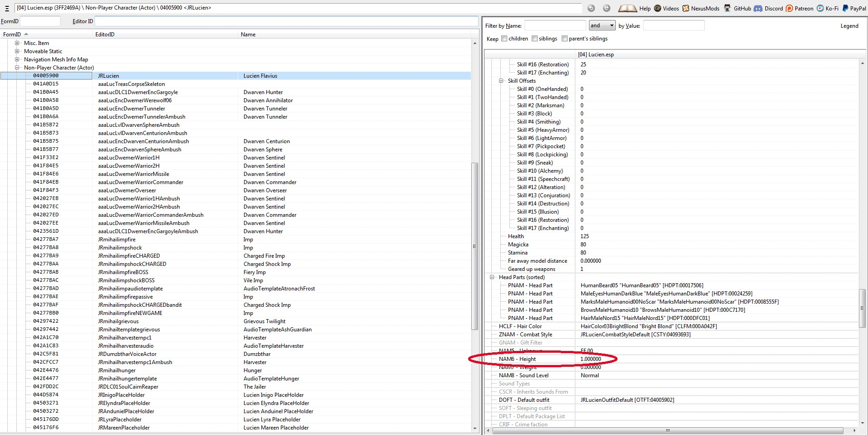The height and width of the screenshot is (435, 868).
Task: Click the right panel vertical scrollbar thumb
Action: [862, 308]
